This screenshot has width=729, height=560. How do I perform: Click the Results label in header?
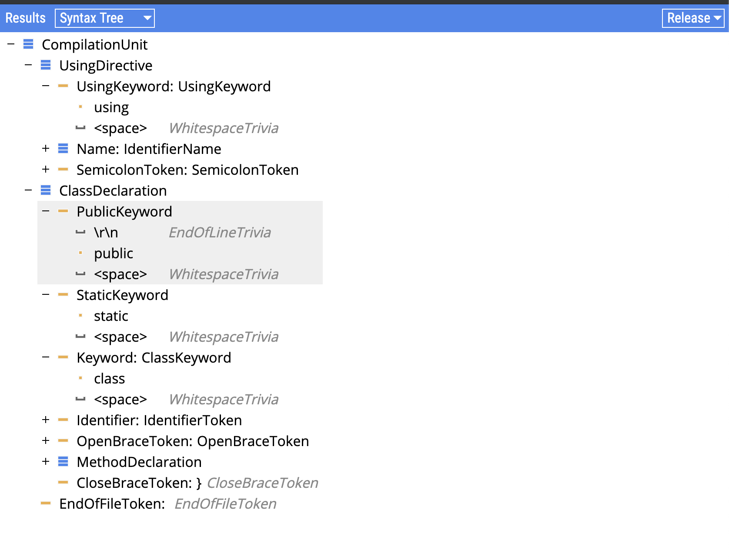coord(25,18)
